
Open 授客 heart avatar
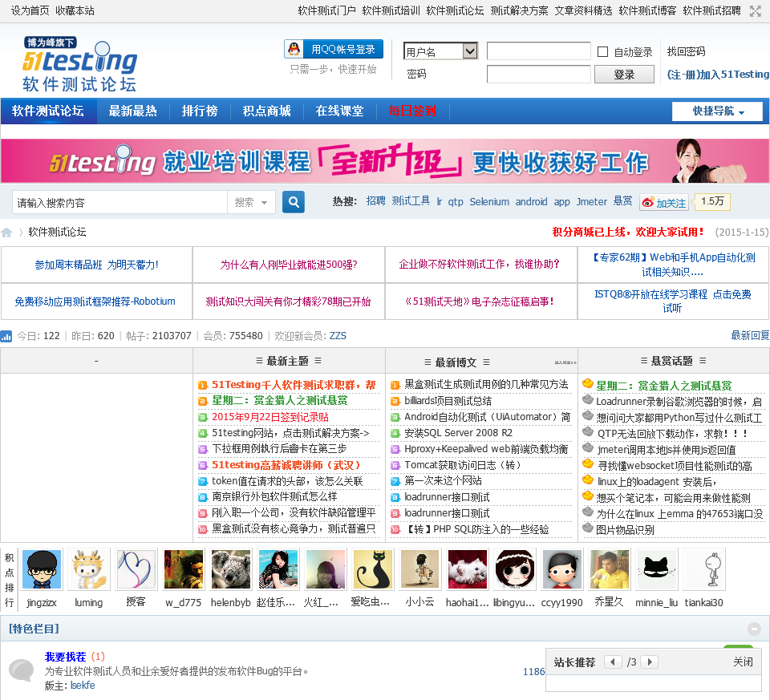pos(136,569)
